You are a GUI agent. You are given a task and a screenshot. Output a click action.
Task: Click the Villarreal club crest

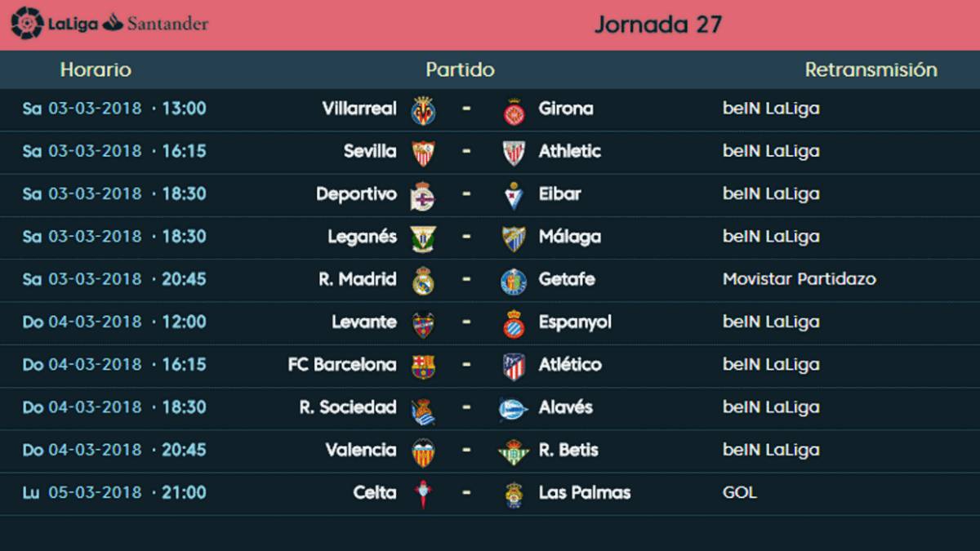pos(423,110)
